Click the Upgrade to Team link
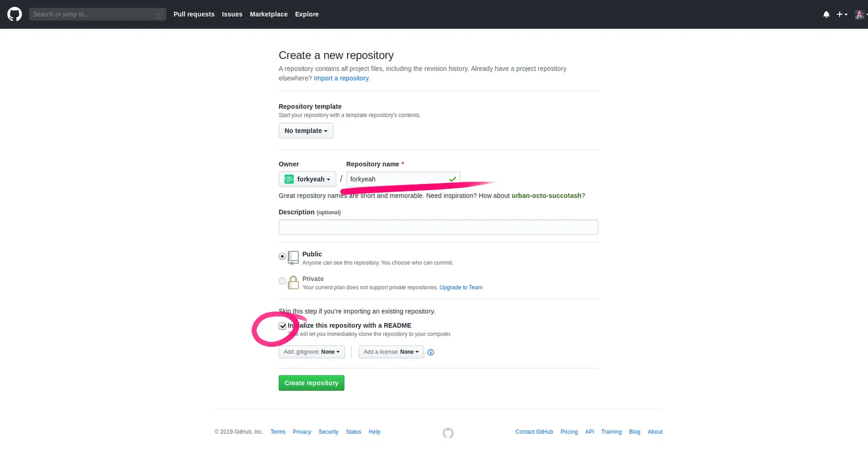The height and width of the screenshot is (457, 868). click(x=461, y=288)
